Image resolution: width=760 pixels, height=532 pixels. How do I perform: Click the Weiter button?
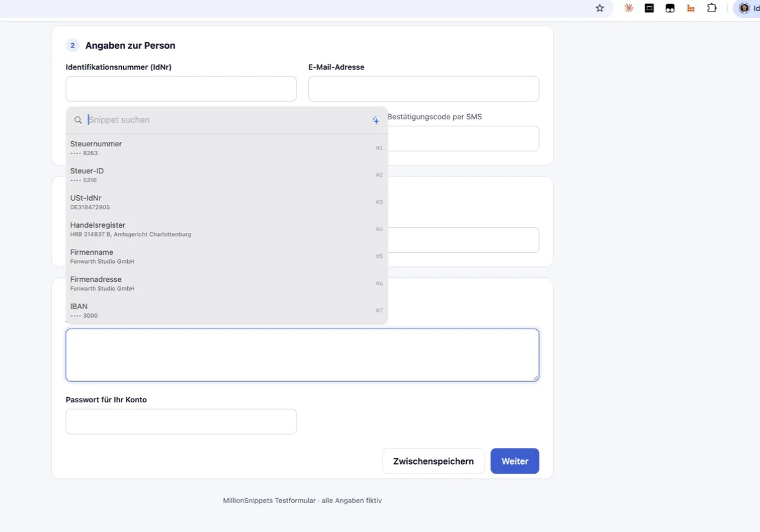pyautogui.click(x=515, y=461)
